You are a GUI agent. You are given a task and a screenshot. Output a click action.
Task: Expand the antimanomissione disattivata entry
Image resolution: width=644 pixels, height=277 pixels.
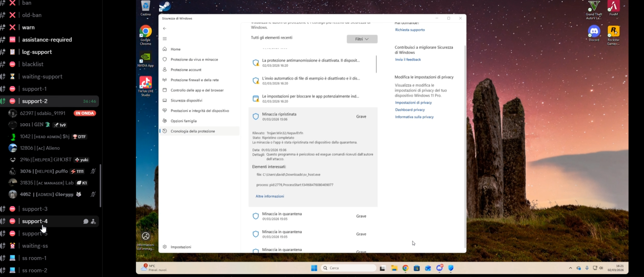point(313,63)
